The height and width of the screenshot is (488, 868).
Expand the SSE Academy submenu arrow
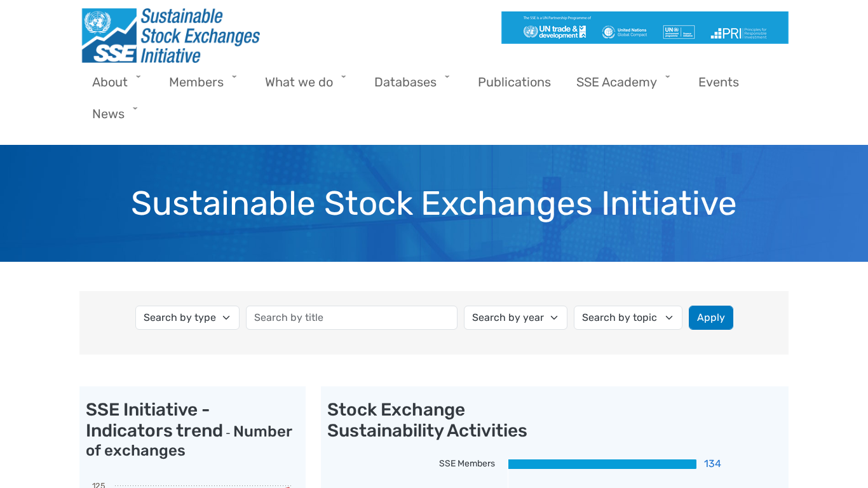click(x=668, y=77)
